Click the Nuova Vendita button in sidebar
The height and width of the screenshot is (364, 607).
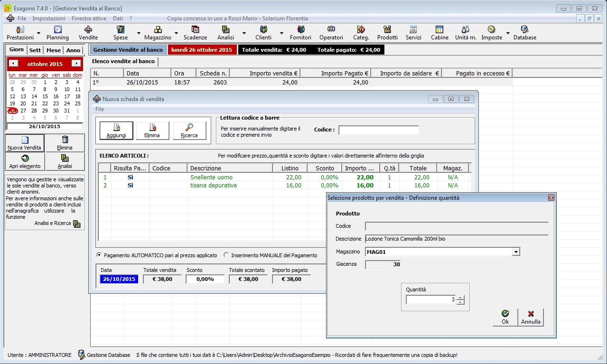(x=25, y=143)
